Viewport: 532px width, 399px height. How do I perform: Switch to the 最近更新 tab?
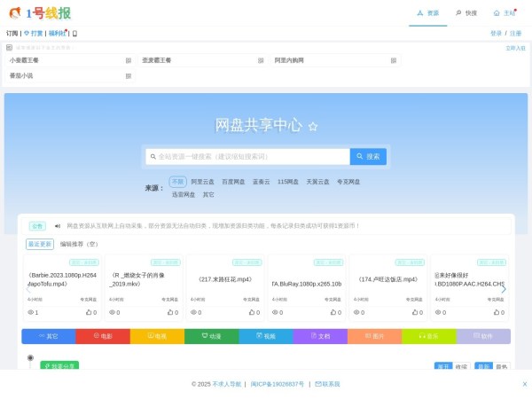40,243
